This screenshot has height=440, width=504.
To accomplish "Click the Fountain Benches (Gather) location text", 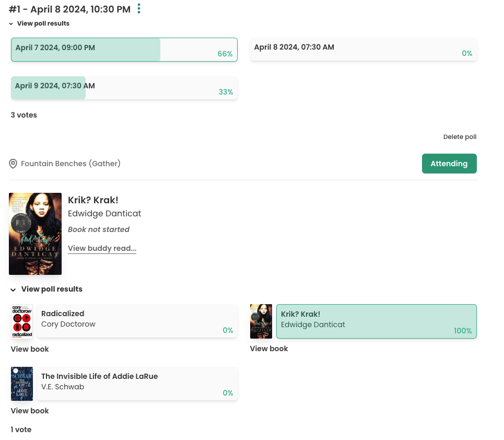I will click(x=71, y=164).
